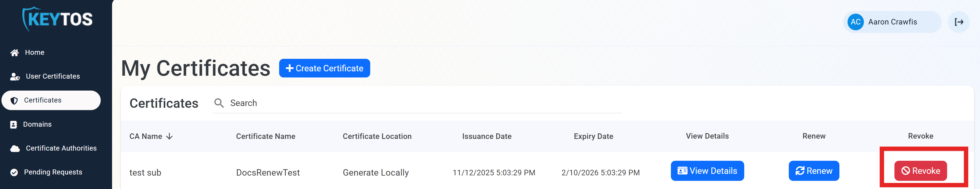This screenshot has width=980, height=189.
Task: Renew the DocsRenewTest certificate
Action: 814,171
